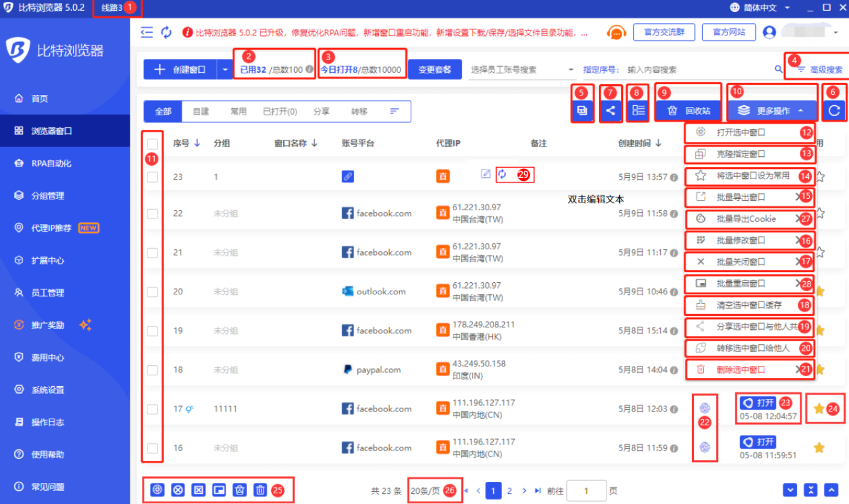Click the refresh icon at the toolbar's right end
This screenshot has width=849, height=504.
836,111
